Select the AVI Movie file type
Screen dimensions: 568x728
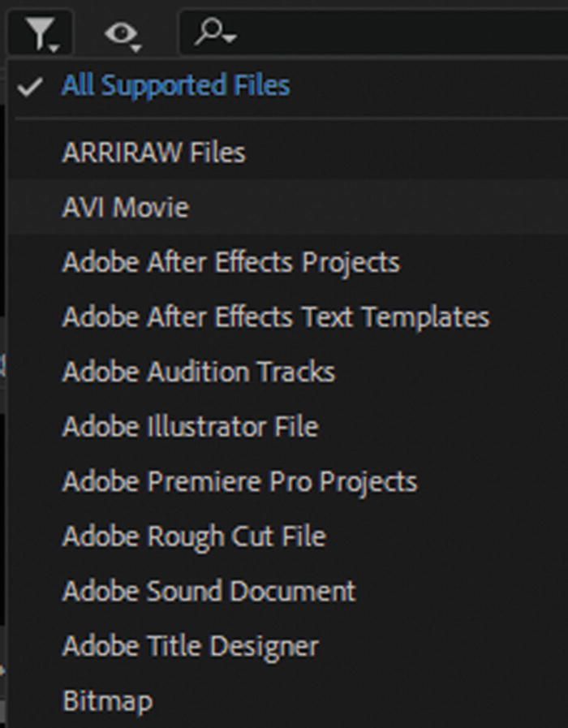126,207
